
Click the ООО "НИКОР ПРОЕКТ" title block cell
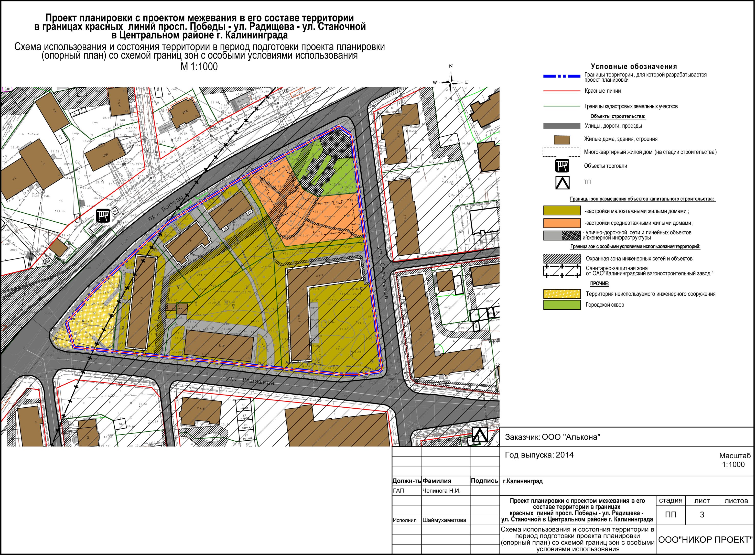click(x=705, y=540)
